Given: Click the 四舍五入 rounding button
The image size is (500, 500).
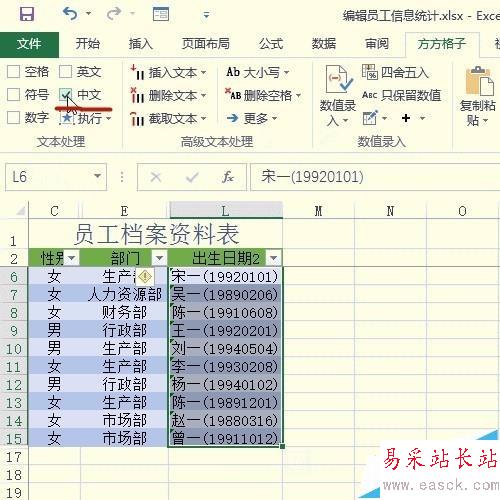Looking at the screenshot, I should 395,72.
